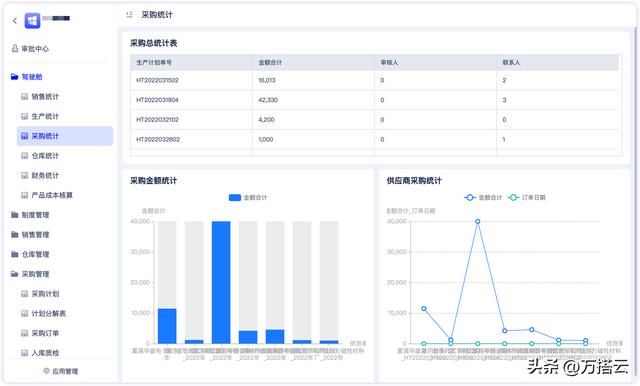The image size is (640, 386).
Task: Click the 采购管理 folder icon
Action: (x=15, y=274)
